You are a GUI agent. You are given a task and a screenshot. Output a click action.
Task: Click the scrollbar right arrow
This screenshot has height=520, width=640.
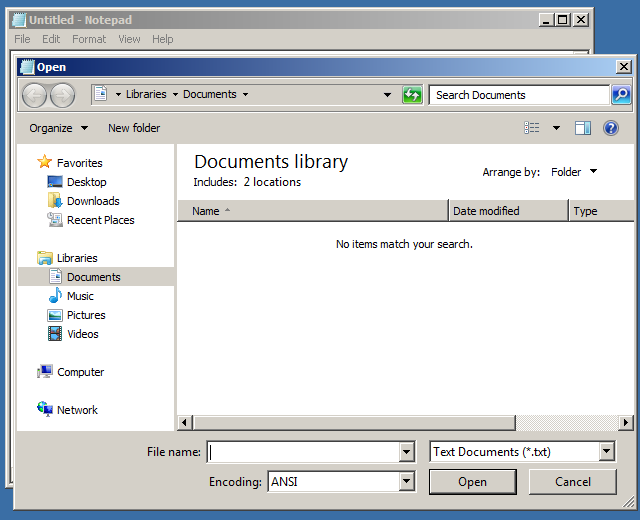click(x=626, y=422)
